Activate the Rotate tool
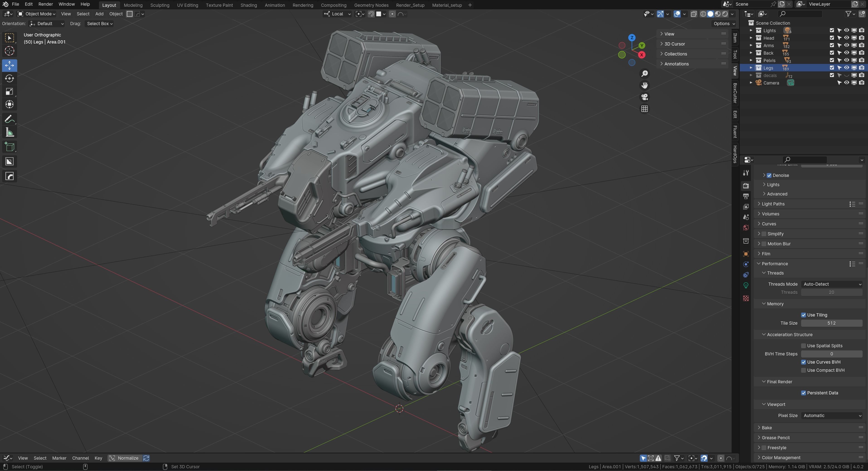This screenshot has height=471, width=868. [10, 78]
